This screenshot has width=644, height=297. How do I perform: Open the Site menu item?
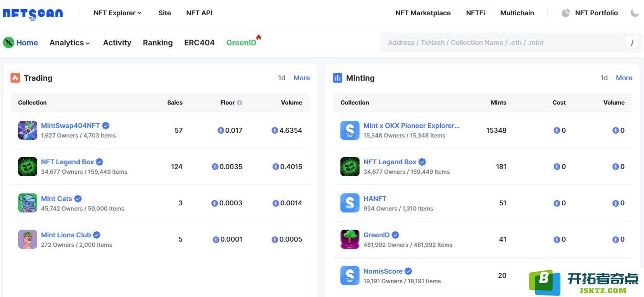[x=164, y=13]
